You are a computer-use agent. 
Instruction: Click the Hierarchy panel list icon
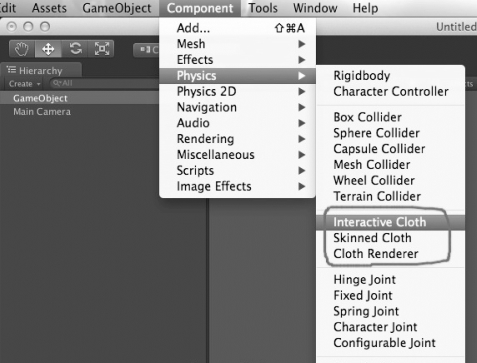(12, 70)
